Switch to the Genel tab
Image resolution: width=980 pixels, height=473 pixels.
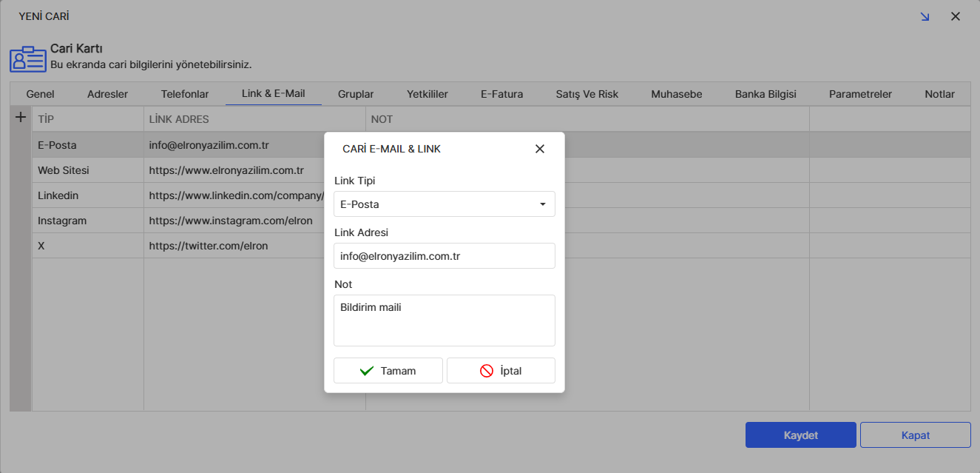[x=40, y=94]
